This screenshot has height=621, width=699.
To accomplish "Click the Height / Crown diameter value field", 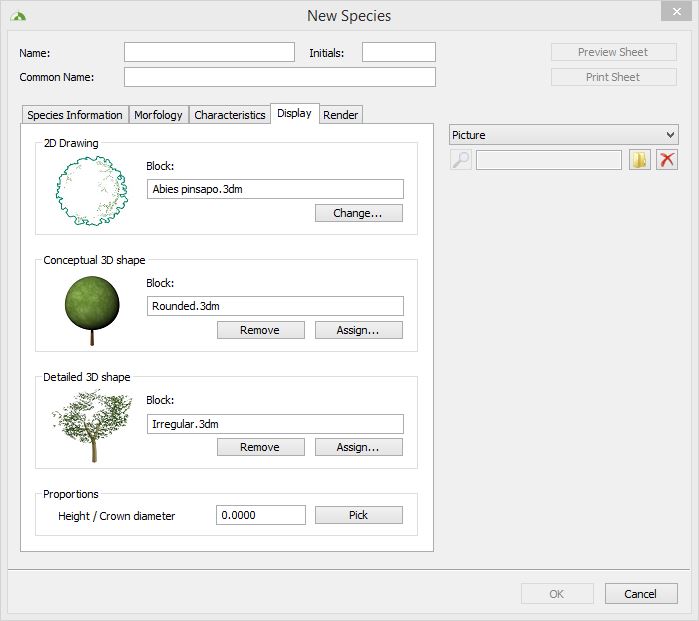I will pyautogui.click(x=261, y=515).
